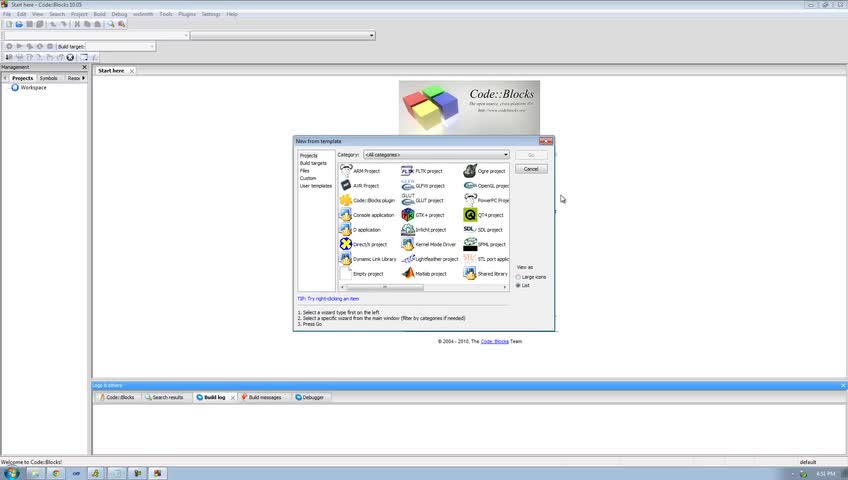Select the D application template

[x=360, y=230]
